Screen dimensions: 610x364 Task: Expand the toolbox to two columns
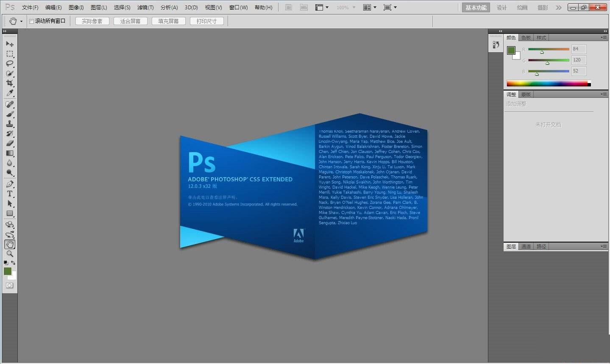5,31
